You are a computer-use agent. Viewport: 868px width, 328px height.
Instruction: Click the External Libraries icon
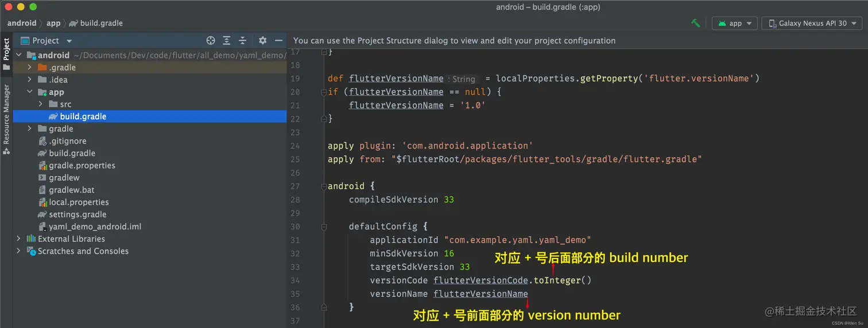[x=31, y=239]
